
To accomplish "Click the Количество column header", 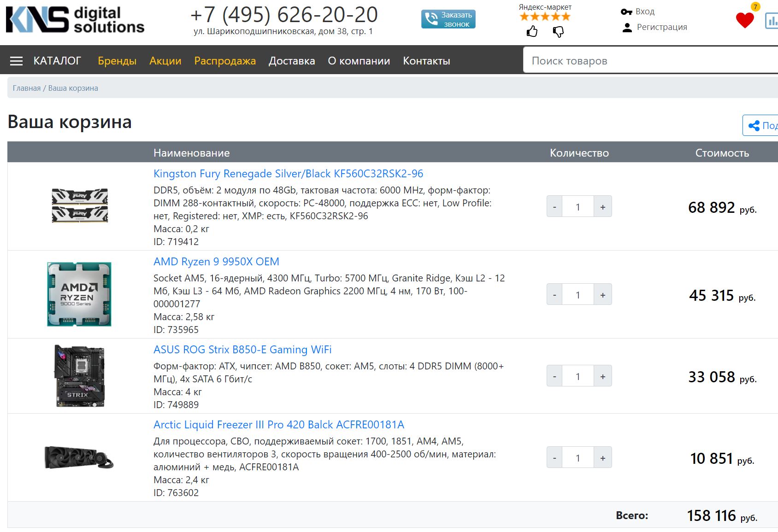I will pyautogui.click(x=579, y=153).
